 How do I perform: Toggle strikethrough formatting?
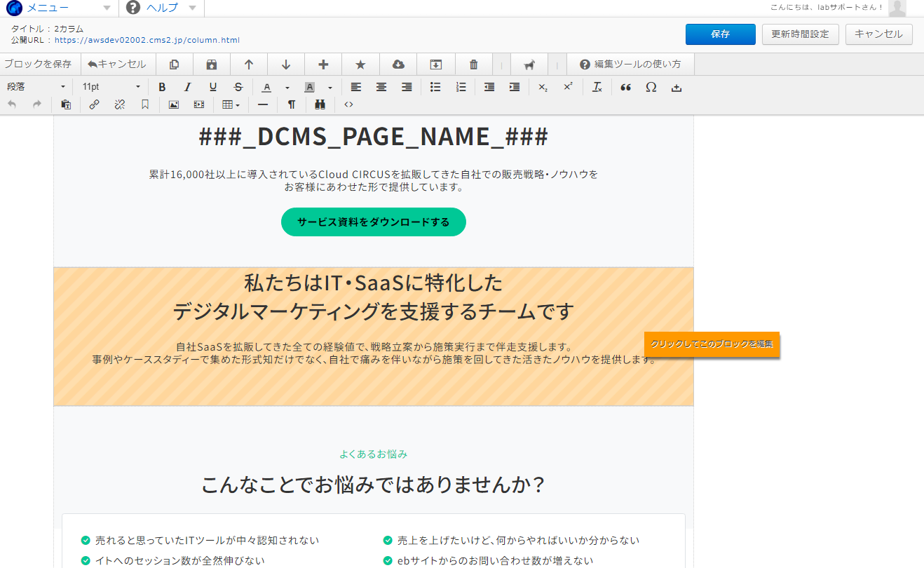[238, 87]
